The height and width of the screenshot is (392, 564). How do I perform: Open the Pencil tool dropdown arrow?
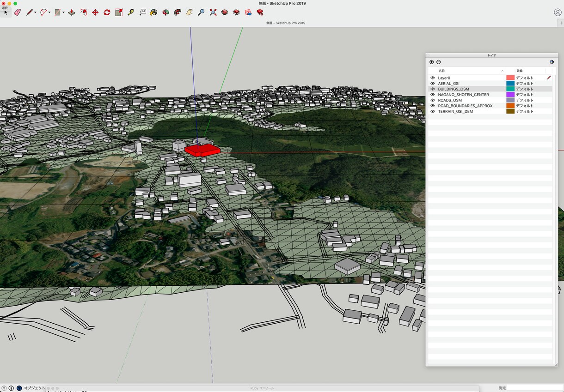pyautogui.click(x=35, y=13)
